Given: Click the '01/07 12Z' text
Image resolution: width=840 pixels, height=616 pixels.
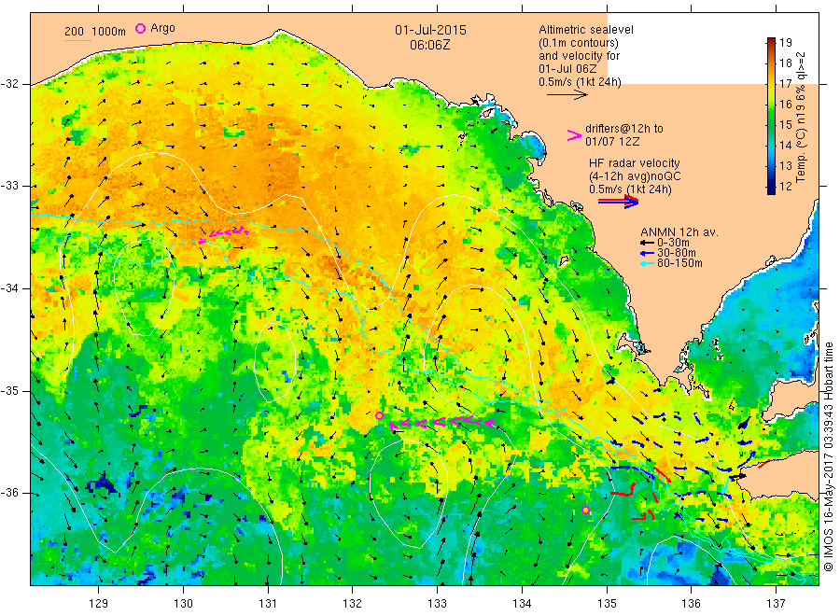Looking at the screenshot, I should 612,142.
